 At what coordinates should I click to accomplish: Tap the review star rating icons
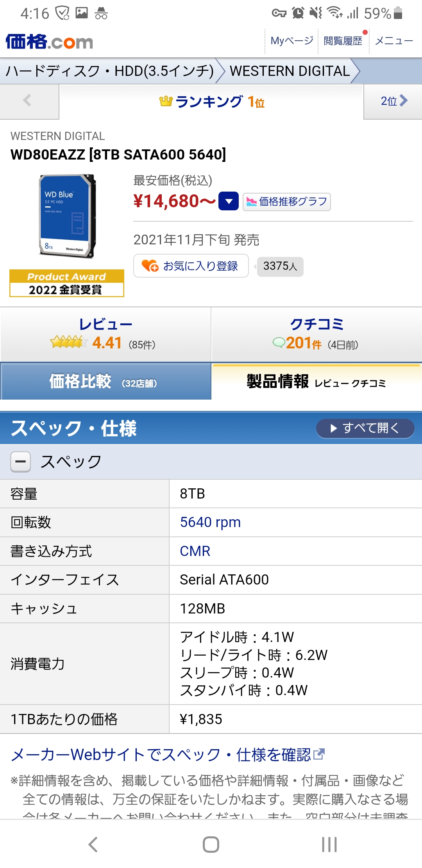(69, 342)
